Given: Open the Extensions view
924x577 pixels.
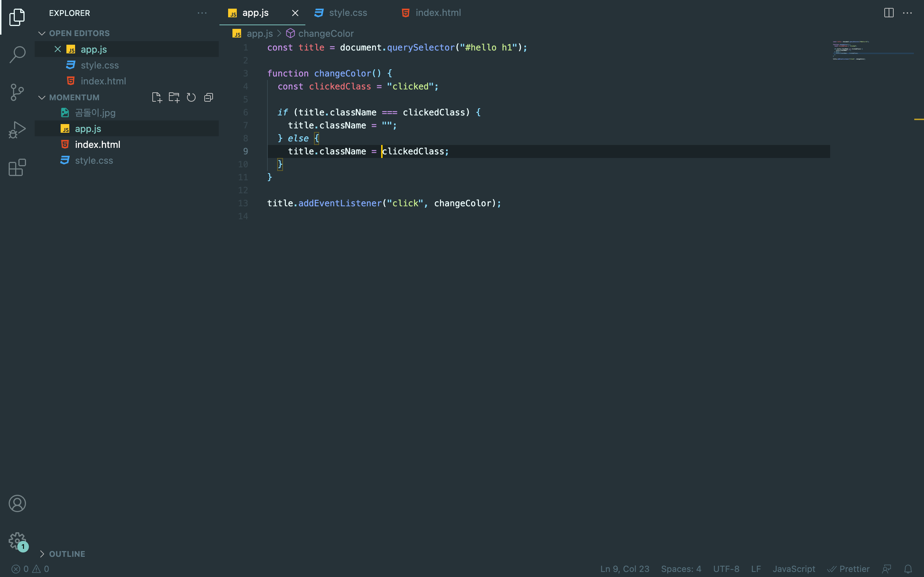Looking at the screenshot, I should point(17,167).
